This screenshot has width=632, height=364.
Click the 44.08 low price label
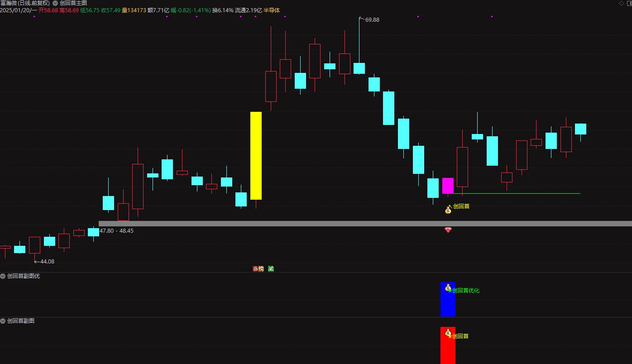[x=47, y=262]
